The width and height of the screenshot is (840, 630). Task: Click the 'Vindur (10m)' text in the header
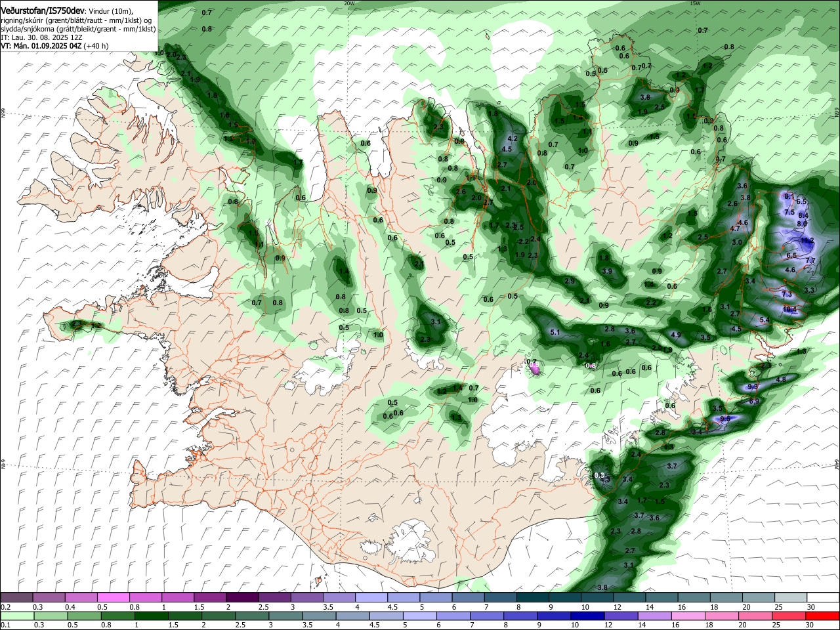110,11
